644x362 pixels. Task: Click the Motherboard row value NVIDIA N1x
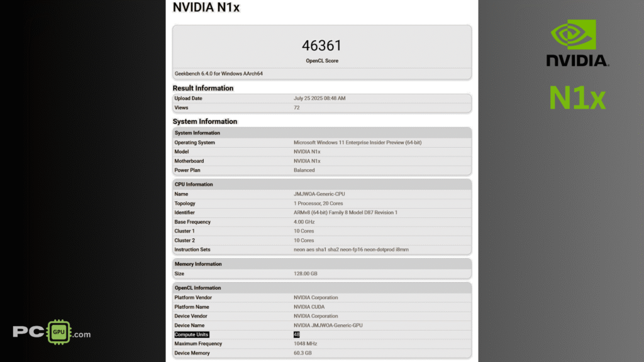tap(307, 162)
